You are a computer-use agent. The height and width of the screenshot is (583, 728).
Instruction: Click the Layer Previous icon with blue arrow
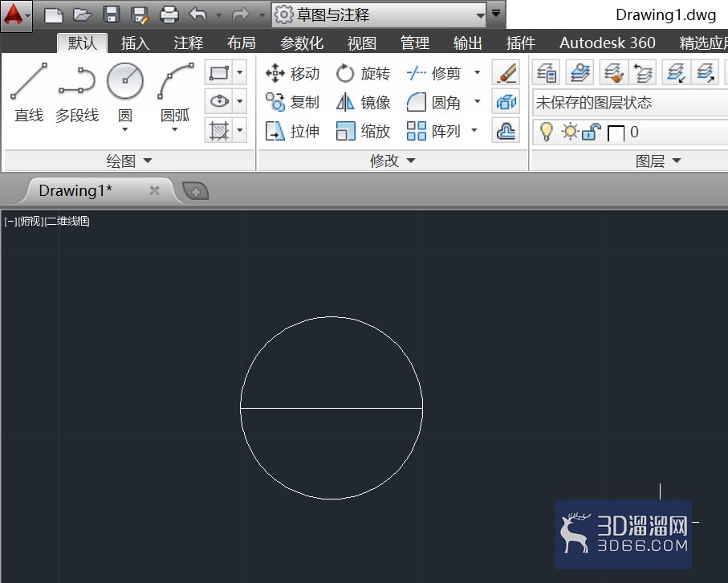pos(643,73)
